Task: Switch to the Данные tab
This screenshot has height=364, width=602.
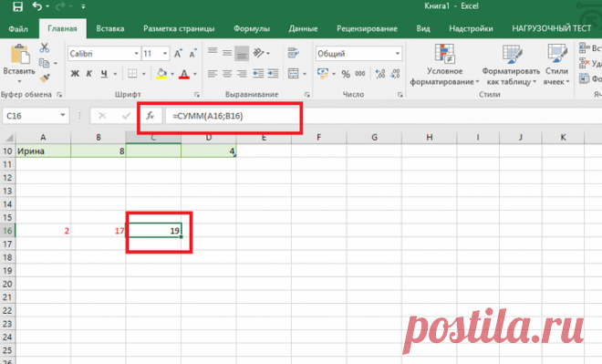Action: [x=304, y=29]
